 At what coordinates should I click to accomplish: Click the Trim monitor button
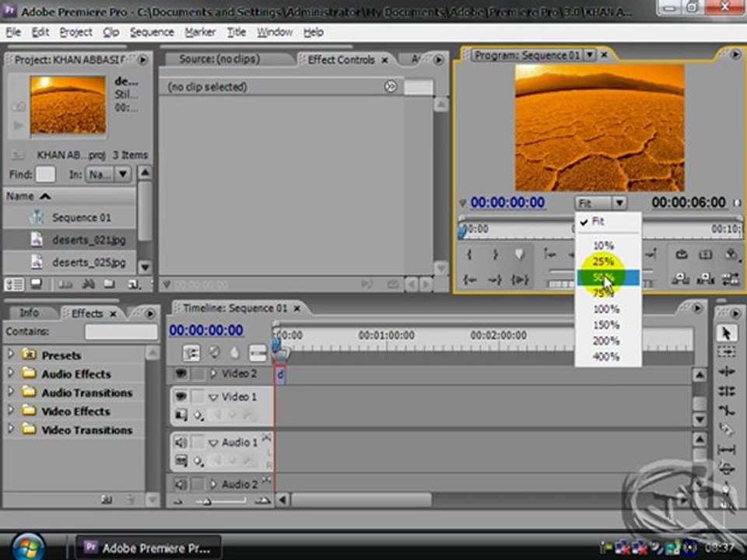(731, 279)
